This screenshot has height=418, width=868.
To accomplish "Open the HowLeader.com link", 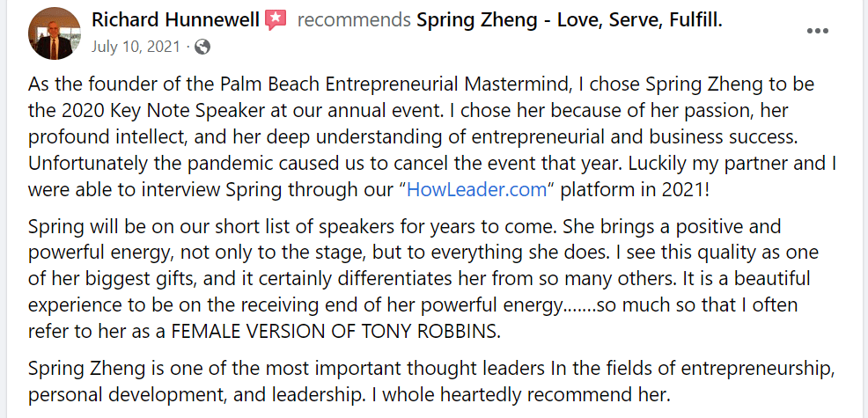I will [459, 188].
